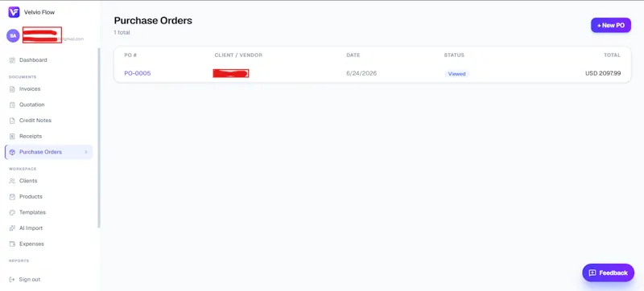Click the CLIENT / VENDOR column header
Screen dimensions: 644x291
(238, 55)
